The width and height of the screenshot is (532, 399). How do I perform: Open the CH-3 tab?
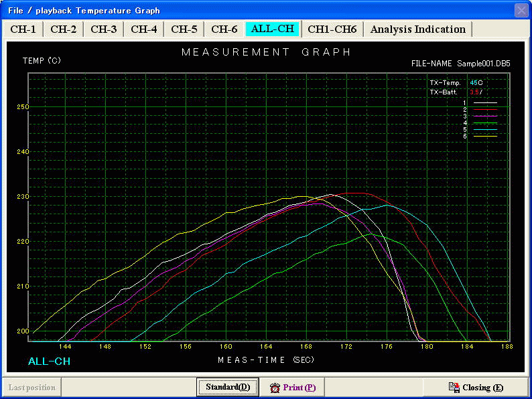103,29
